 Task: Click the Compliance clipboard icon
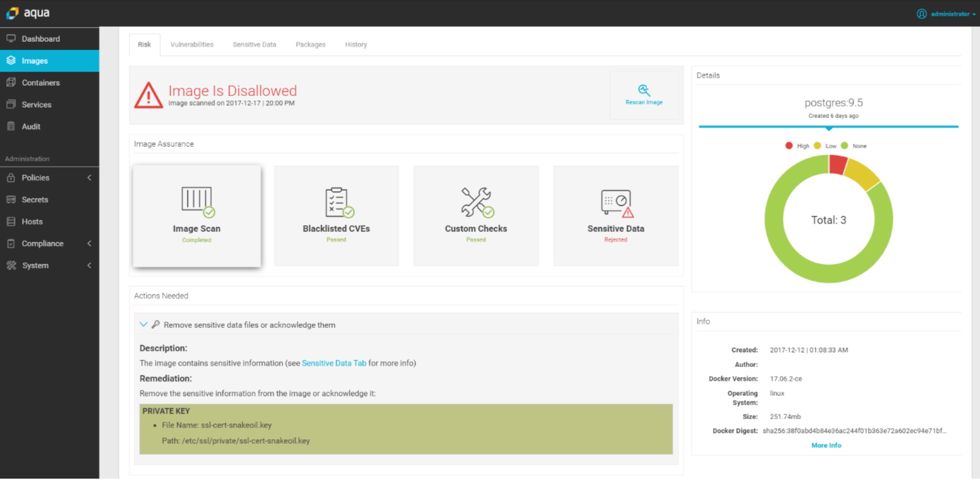tap(11, 244)
